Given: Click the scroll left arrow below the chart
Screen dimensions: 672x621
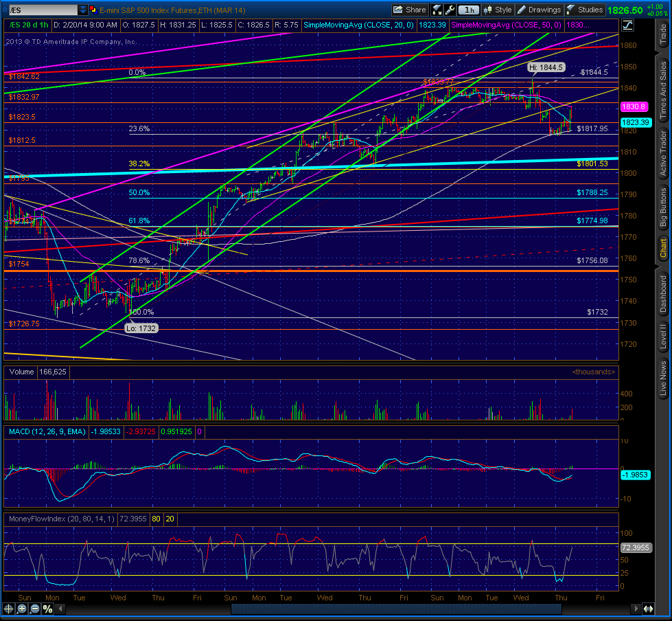Looking at the screenshot, I should (x=60, y=609).
